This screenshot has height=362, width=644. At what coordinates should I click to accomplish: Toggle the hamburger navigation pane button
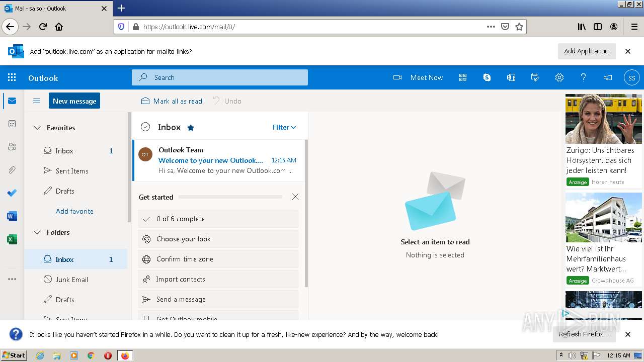tap(37, 101)
